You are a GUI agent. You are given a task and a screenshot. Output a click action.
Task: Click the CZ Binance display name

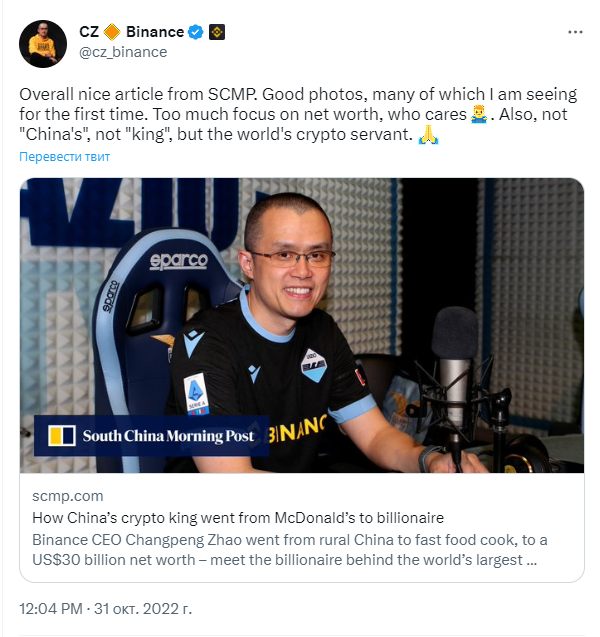[131, 32]
